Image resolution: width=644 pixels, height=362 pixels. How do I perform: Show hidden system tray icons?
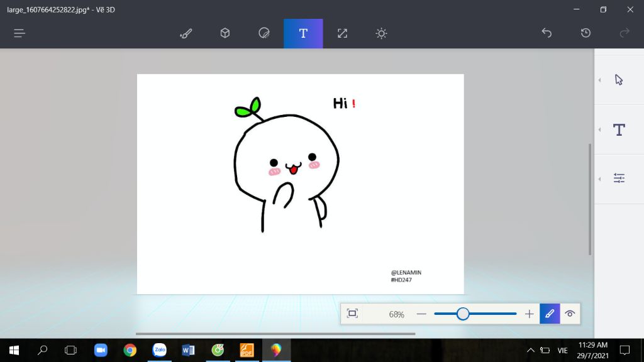point(531,350)
